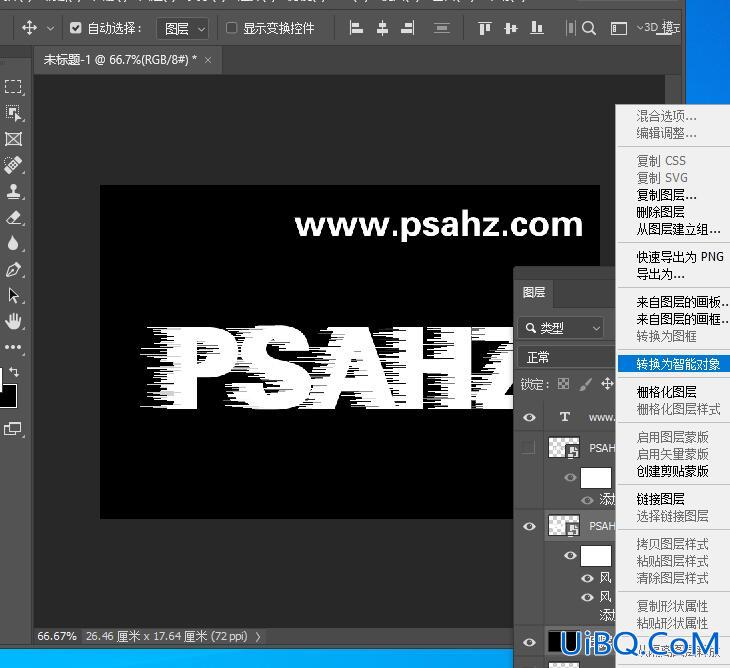Select the Clone Stamp tool
Image resolution: width=730 pixels, height=668 pixels.
pos(13,191)
